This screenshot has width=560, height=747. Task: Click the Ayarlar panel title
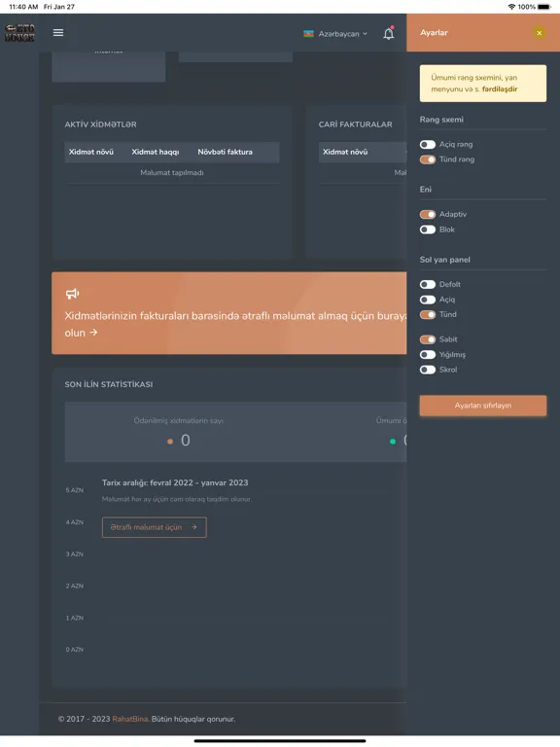click(434, 33)
